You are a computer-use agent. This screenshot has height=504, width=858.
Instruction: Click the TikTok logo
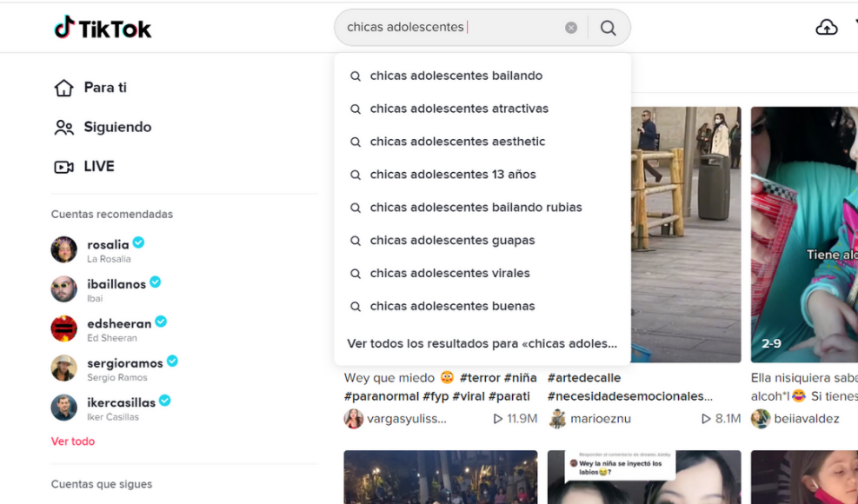[x=103, y=27]
